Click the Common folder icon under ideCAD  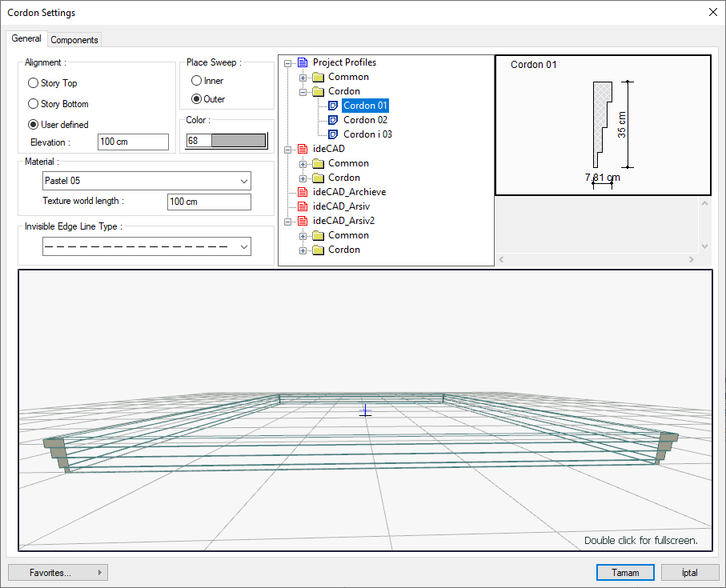(x=318, y=163)
